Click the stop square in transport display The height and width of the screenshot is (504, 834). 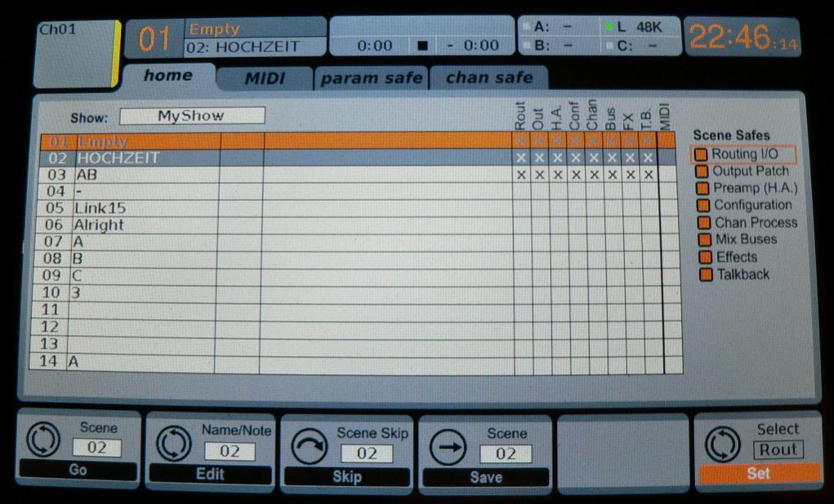pos(423,46)
